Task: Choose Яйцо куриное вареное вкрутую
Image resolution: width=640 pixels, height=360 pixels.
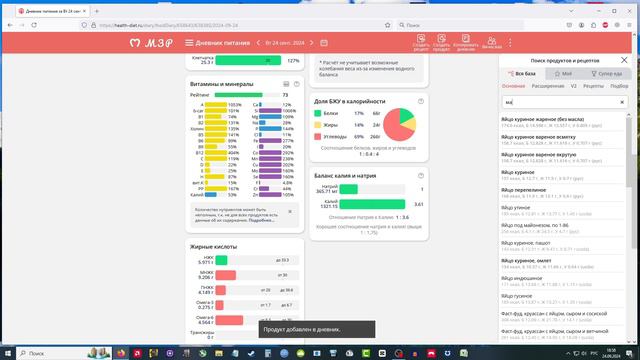Action: [562, 158]
